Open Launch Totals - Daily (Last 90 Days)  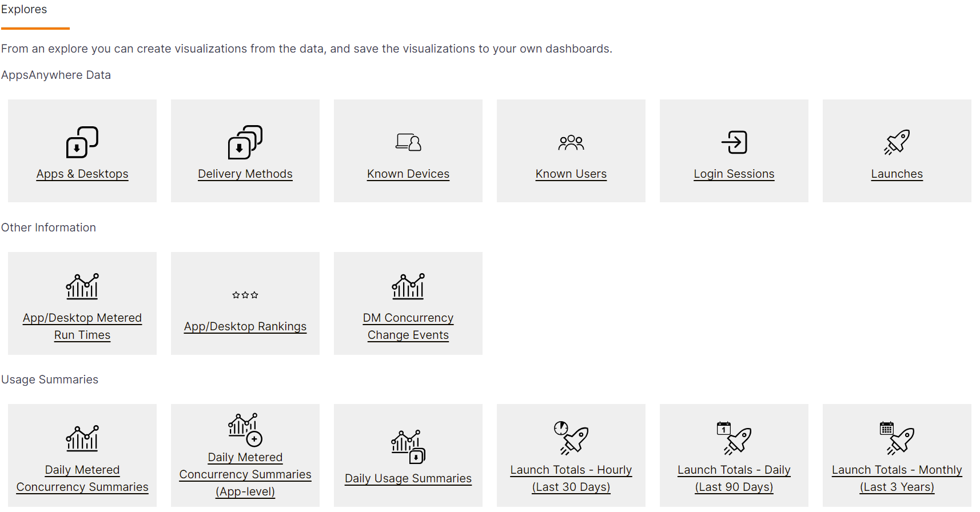click(x=734, y=478)
